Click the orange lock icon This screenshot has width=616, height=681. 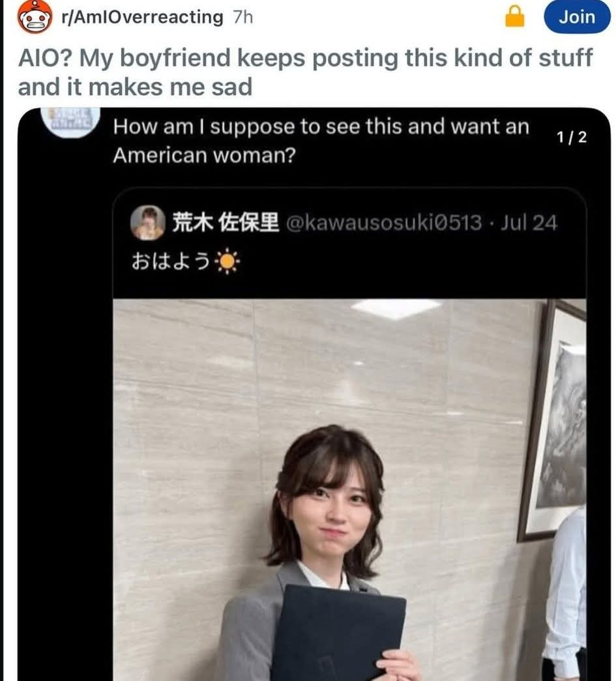[515, 16]
